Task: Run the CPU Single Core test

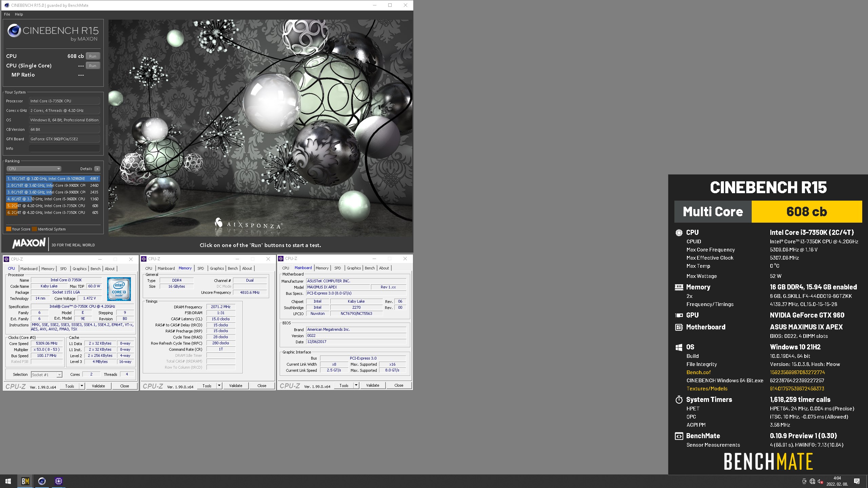Action: point(93,66)
